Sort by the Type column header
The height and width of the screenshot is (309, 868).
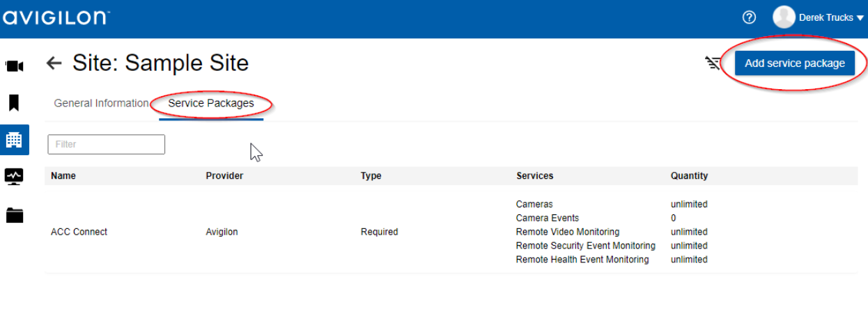pyautogui.click(x=371, y=176)
